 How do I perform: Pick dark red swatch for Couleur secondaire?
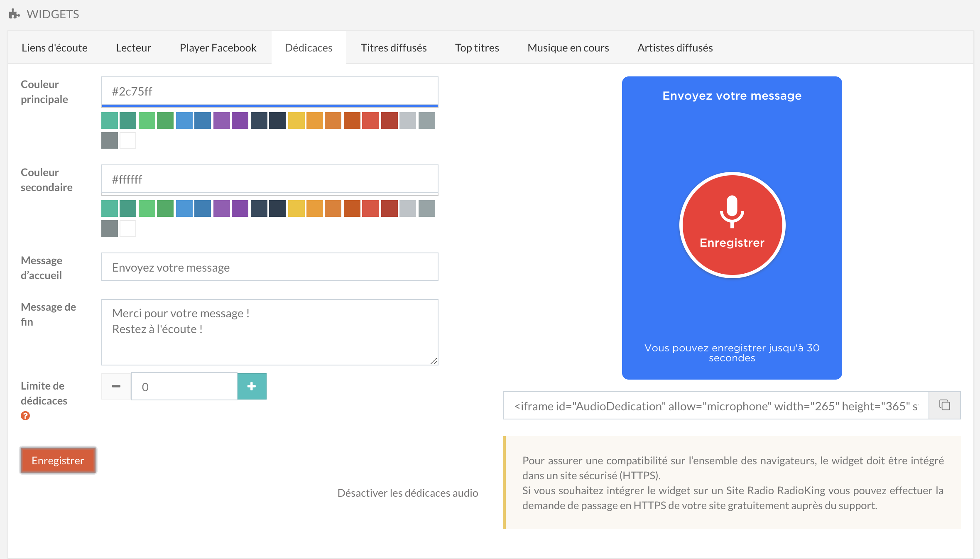(390, 208)
